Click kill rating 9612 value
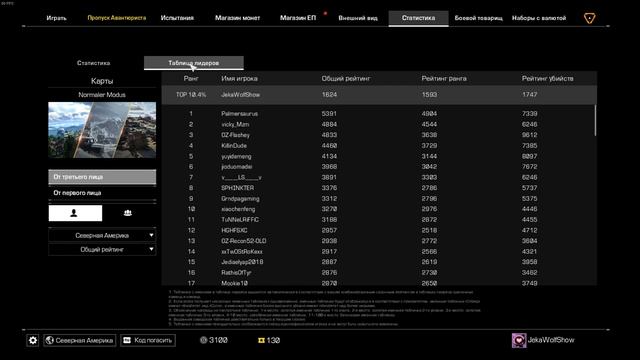 [x=529, y=135]
